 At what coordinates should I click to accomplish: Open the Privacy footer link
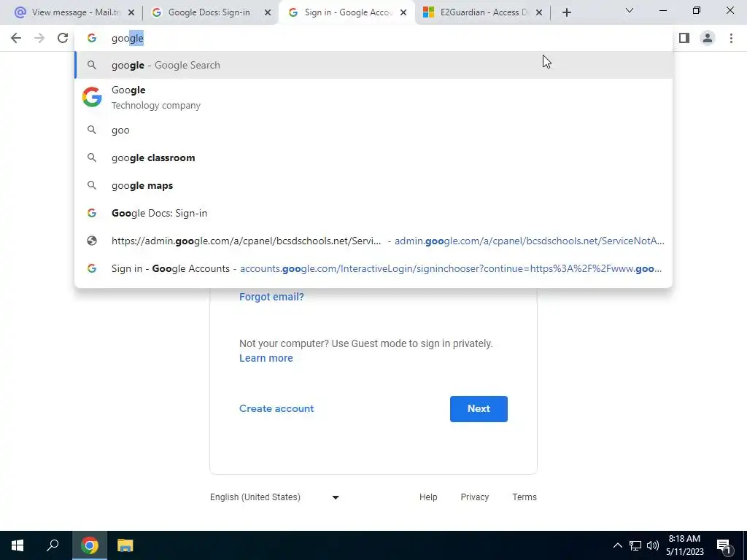474,497
